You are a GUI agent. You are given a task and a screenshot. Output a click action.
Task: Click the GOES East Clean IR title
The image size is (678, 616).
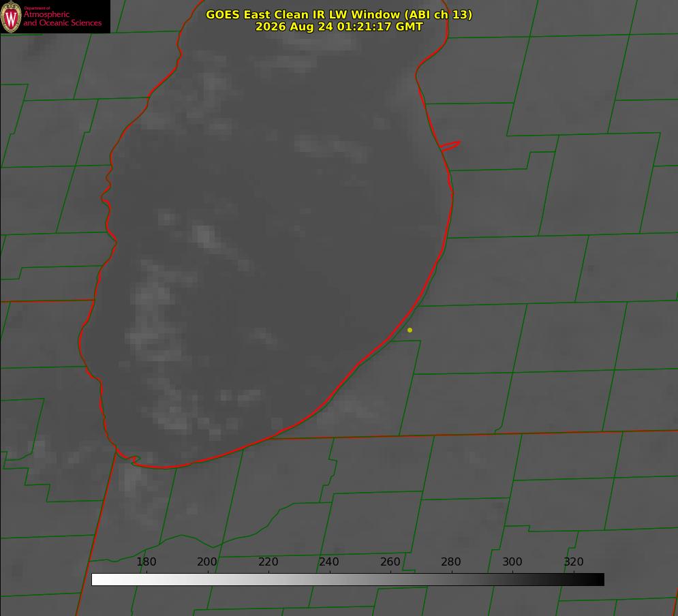tap(339, 14)
